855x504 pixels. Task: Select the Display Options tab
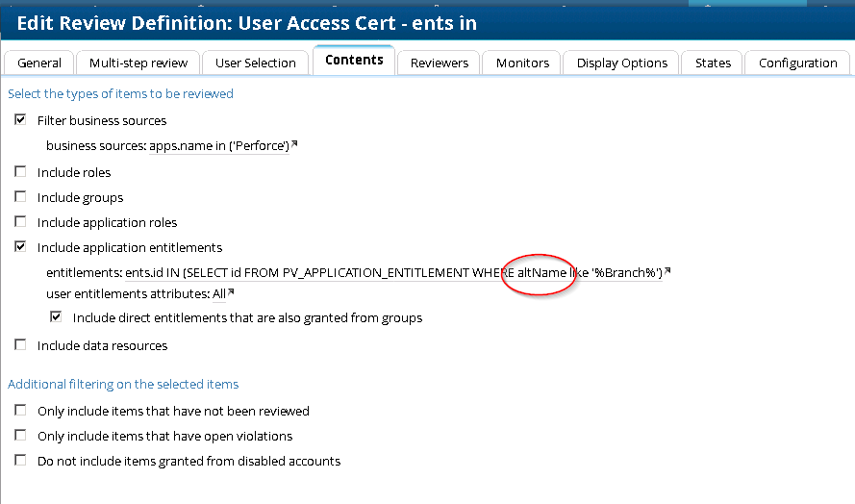pyautogui.click(x=621, y=63)
